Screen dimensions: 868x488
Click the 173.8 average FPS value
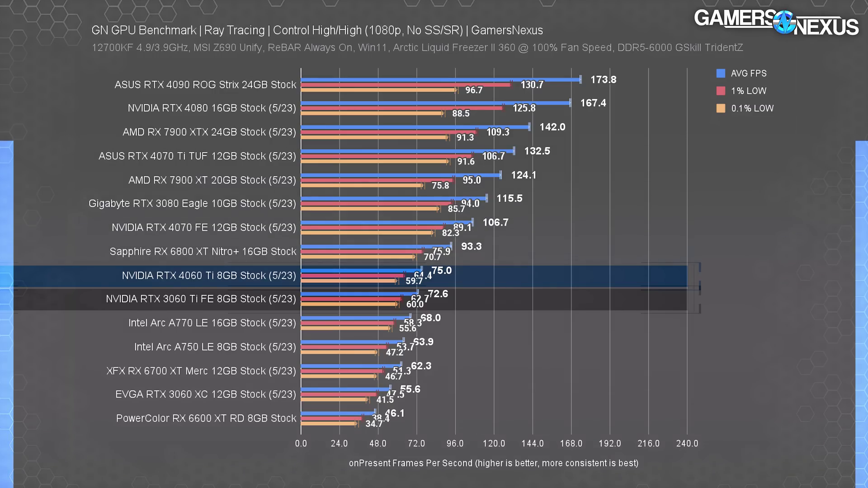pos(603,80)
